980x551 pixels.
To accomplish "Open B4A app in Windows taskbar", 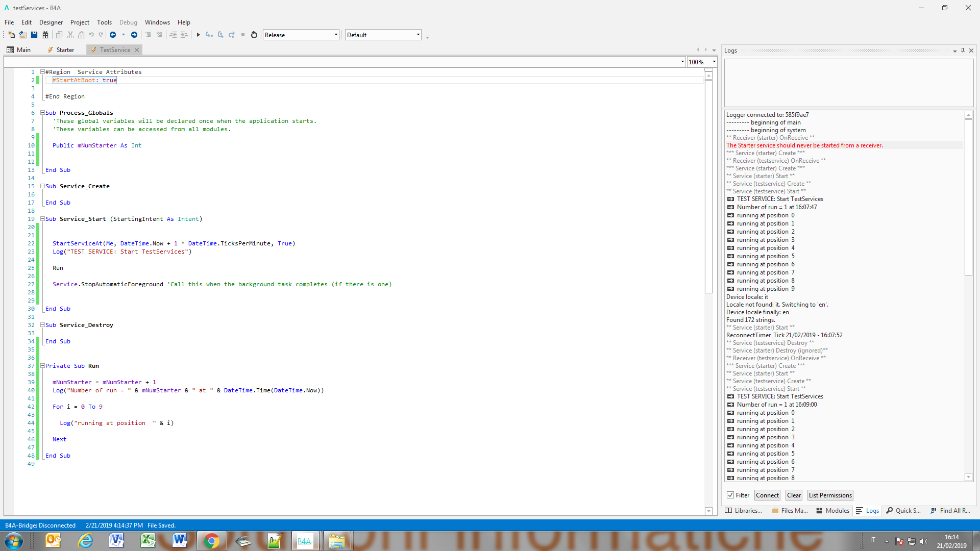I will click(304, 541).
